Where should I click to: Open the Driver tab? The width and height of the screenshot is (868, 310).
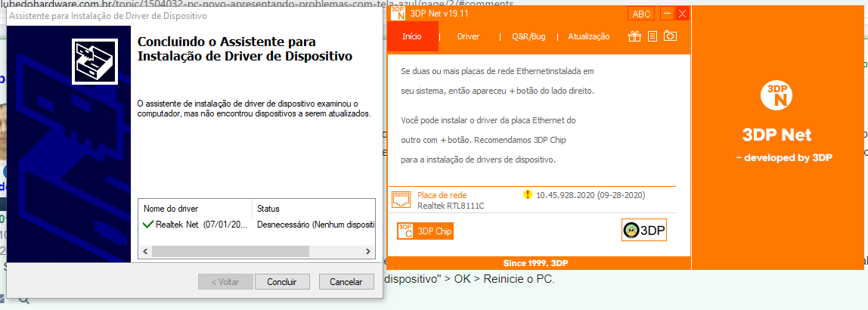[x=468, y=36]
